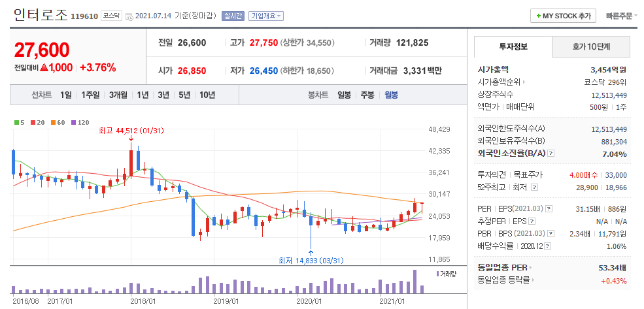Viewport: 644px width, 309px height.
Task: Select the 3개월 line chart period
Action: tap(118, 95)
